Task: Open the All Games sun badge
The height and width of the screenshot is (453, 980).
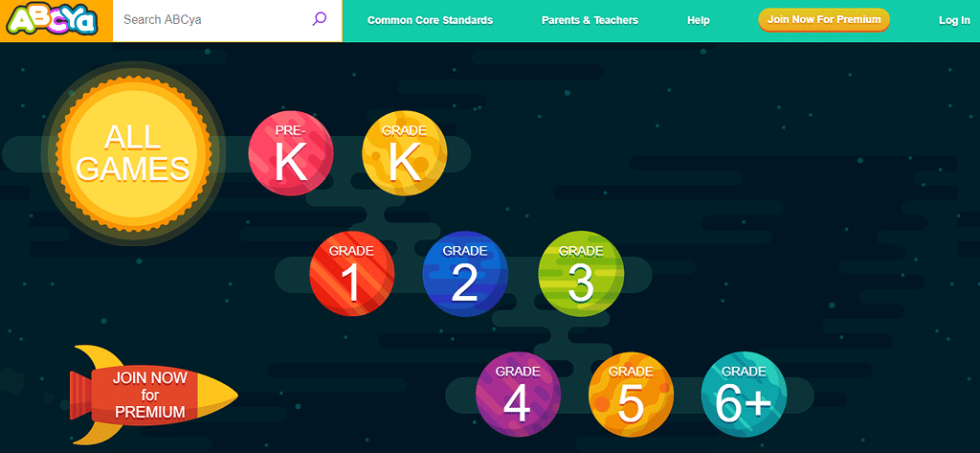Action: click(x=133, y=151)
